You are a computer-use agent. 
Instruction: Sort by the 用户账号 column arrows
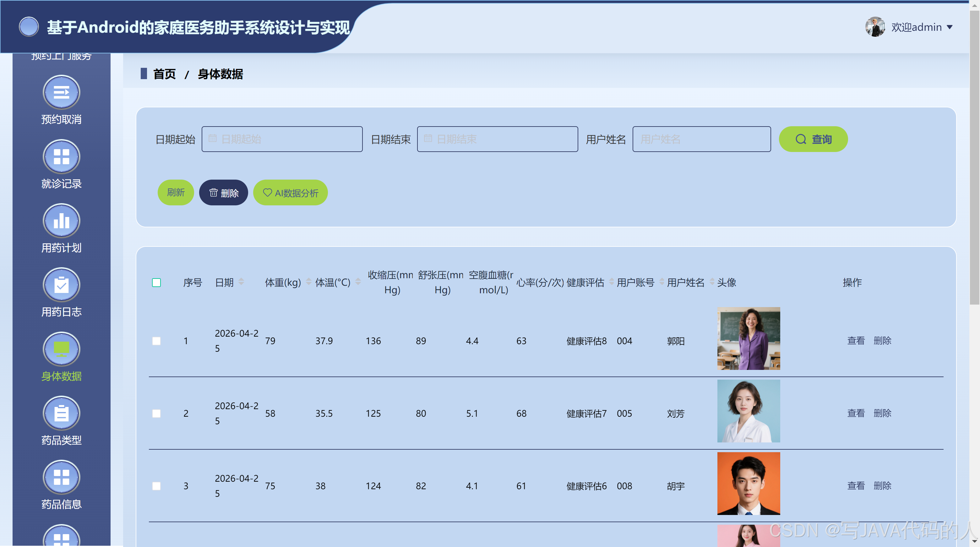[661, 282]
